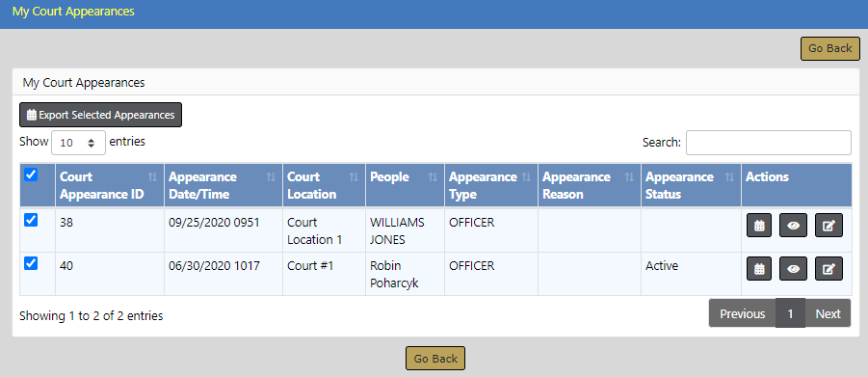View appearance 38 using eye icon
868x377 pixels.
coord(793,226)
